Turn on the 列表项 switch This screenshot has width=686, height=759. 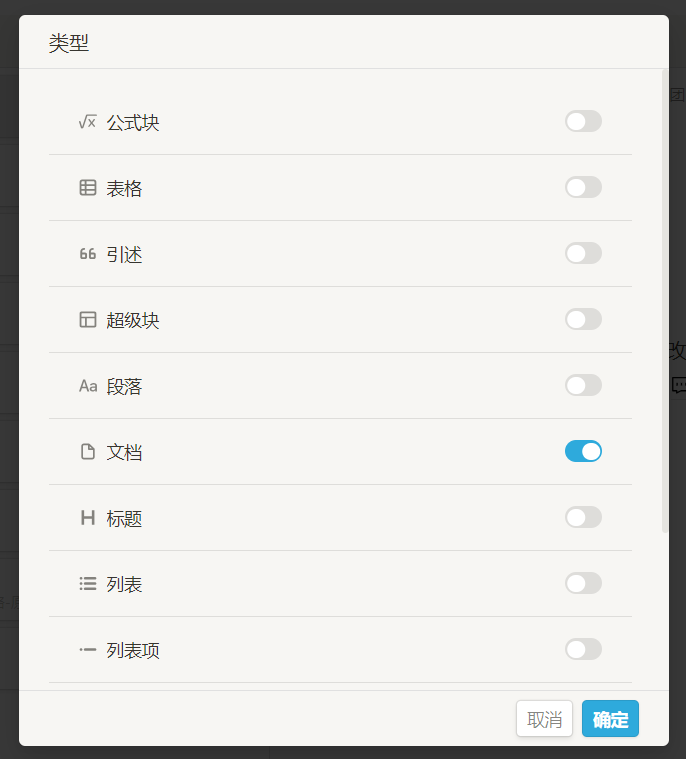point(583,650)
